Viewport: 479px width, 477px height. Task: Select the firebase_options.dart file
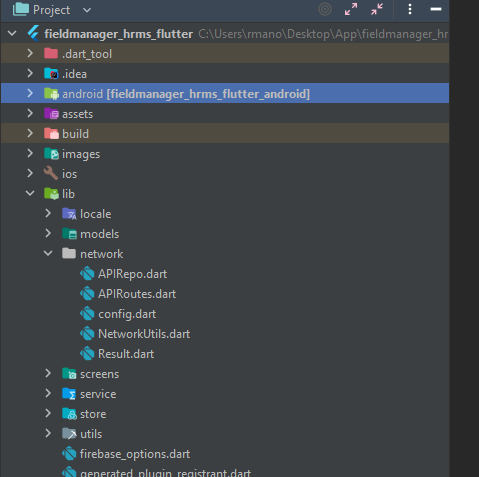(x=135, y=454)
